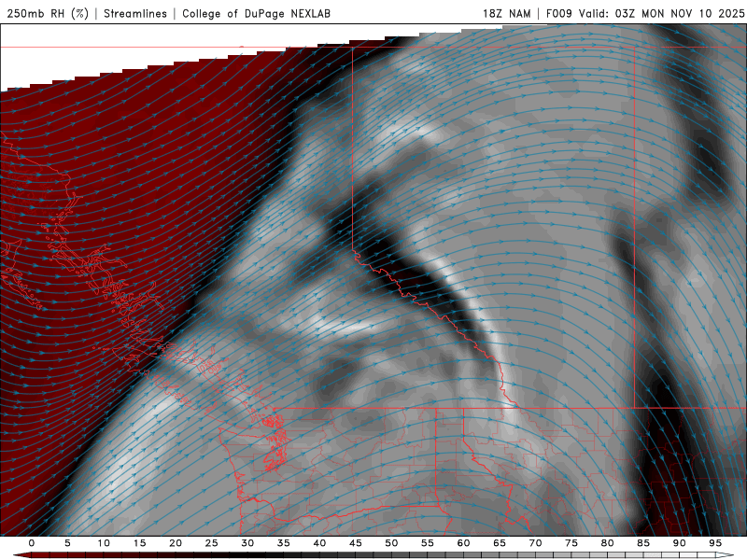Click the colorbar label '45'
Viewport: 747px width, 560px height.
(x=356, y=543)
